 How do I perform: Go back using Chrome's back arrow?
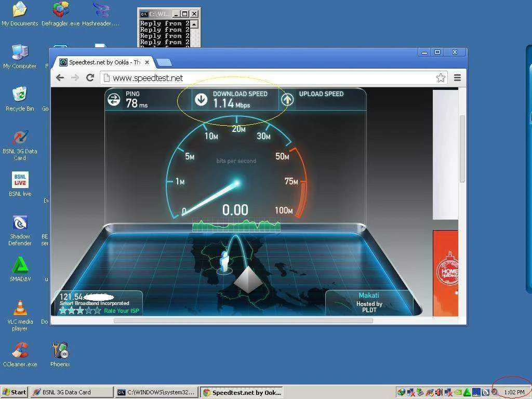click(60, 78)
